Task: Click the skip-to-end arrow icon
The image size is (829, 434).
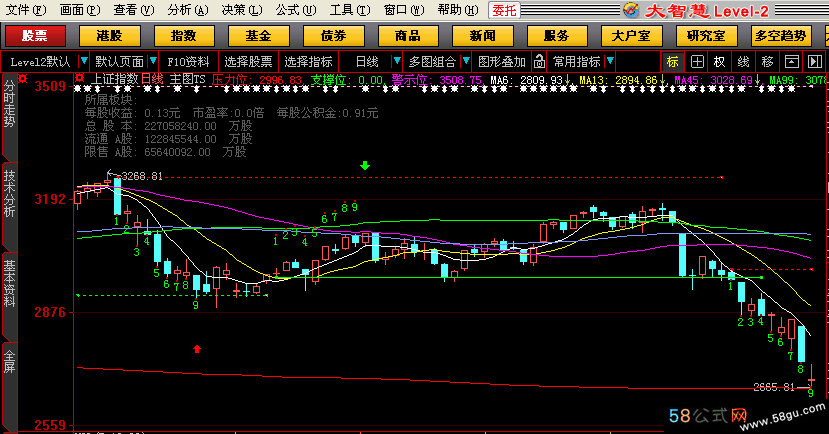Action: click(814, 61)
